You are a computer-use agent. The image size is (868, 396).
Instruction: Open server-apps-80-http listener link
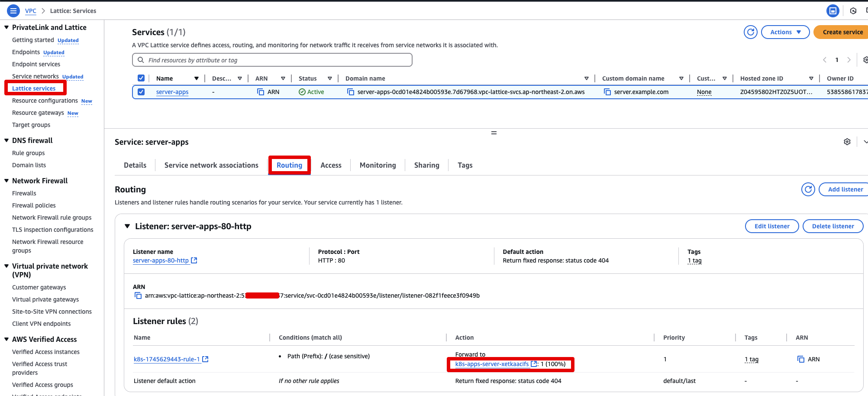coord(165,260)
